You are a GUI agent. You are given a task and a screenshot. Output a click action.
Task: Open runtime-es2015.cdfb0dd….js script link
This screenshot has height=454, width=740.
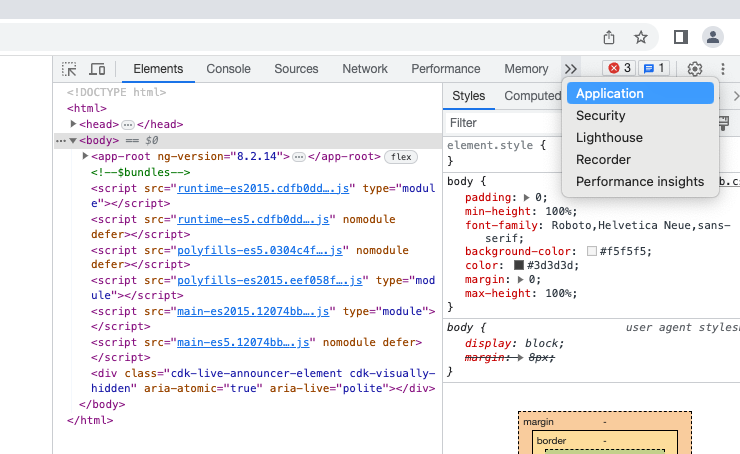[x=263, y=188]
